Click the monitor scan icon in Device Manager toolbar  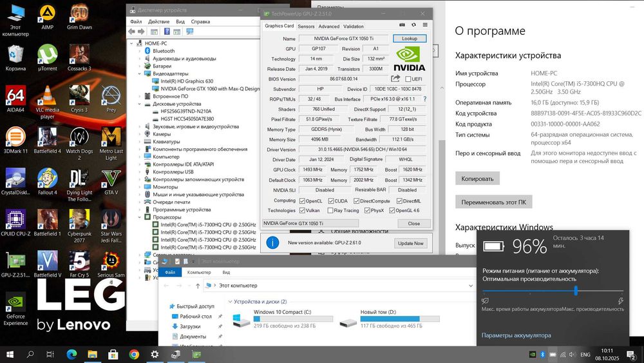190,31
